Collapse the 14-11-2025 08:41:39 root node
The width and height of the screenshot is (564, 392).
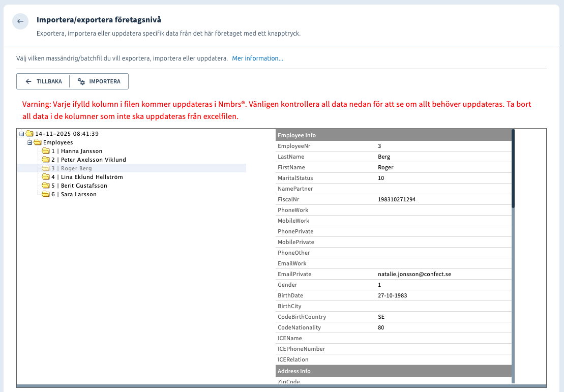click(x=21, y=134)
